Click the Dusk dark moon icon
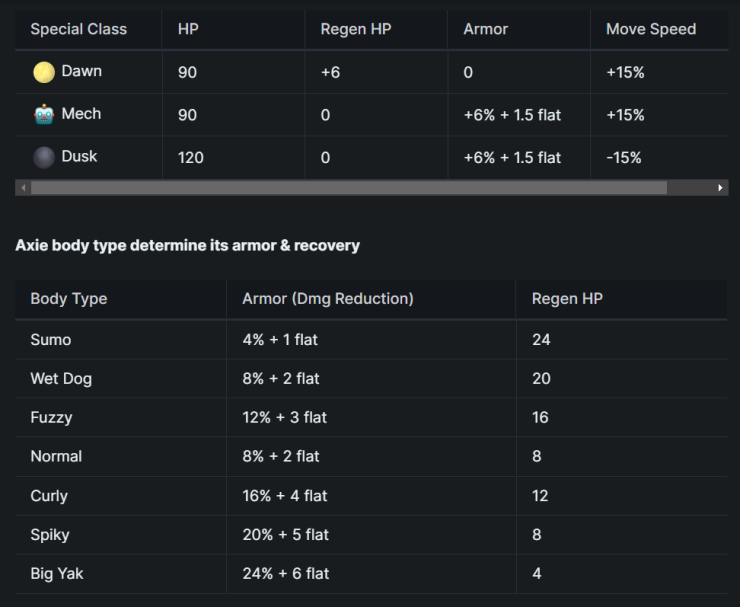 (44, 157)
